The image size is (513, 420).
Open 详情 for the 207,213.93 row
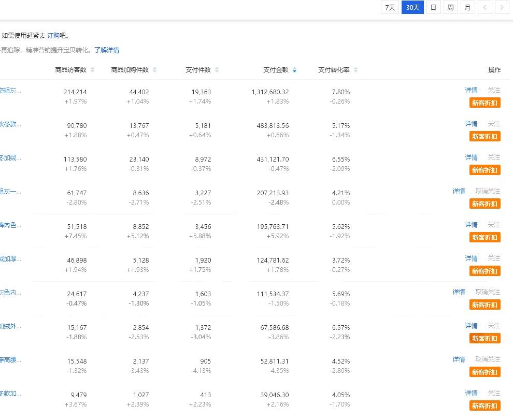(x=459, y=191)
